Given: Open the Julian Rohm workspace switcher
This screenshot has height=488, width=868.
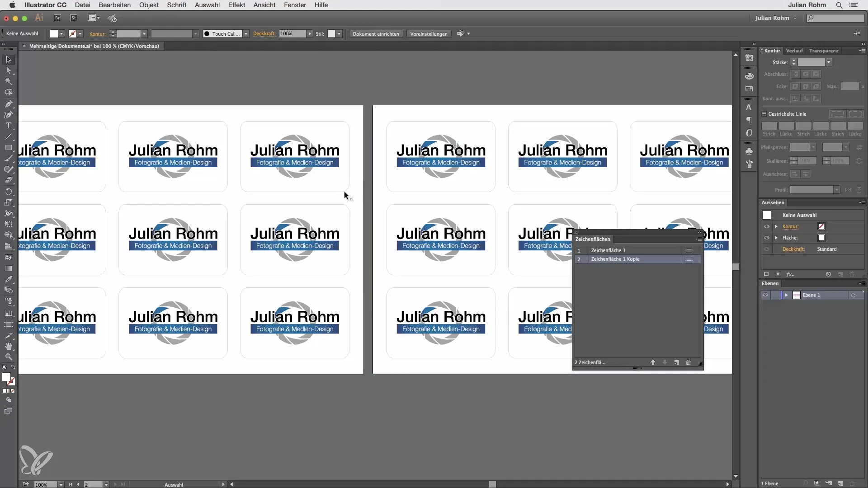Looking at the screenshot, I should pos(775,18).
